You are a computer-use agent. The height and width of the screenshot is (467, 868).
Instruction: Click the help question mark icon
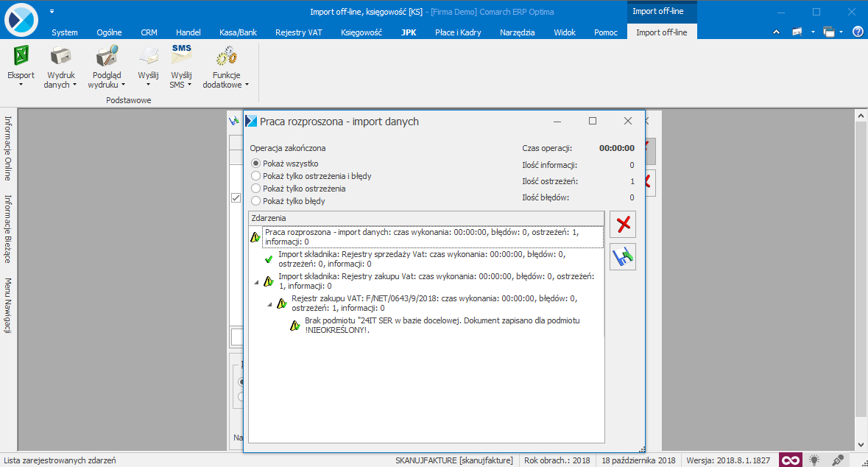point(857,32)
